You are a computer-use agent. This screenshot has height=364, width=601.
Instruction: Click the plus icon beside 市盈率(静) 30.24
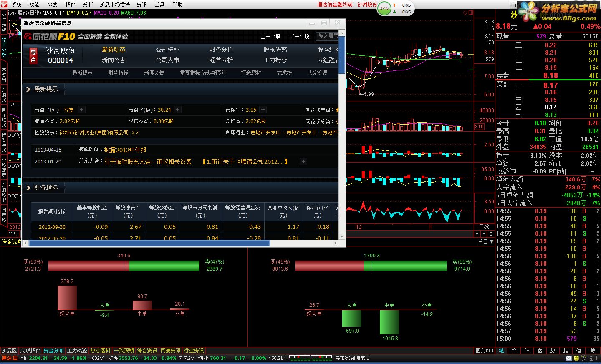coord(178,110)
